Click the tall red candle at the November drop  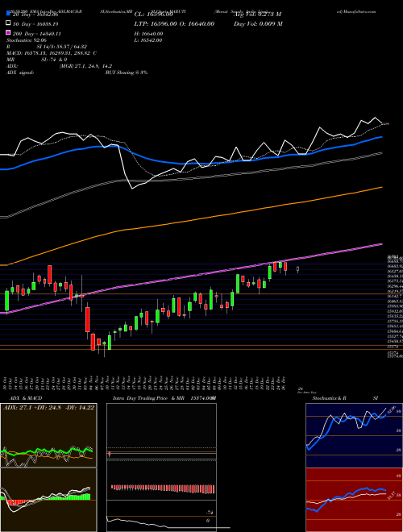(x=88, y=320)
